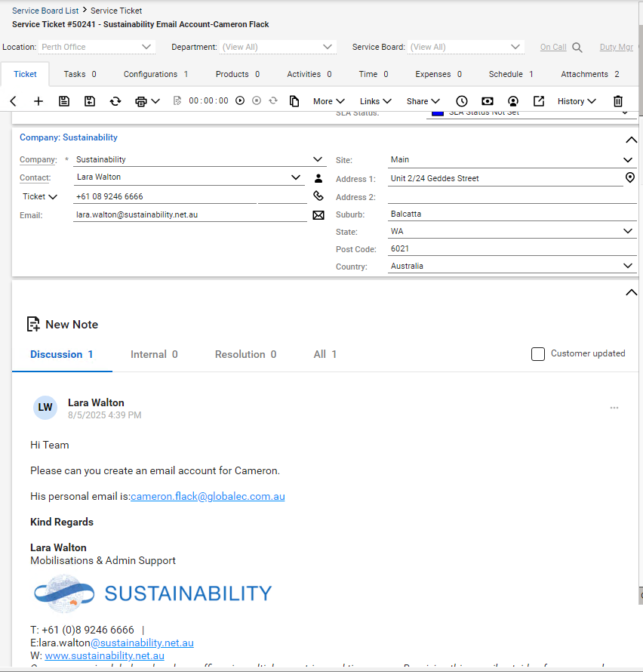Start the ticket timer play button
This screenshot has width=643, height=672.
coord(240,100)
